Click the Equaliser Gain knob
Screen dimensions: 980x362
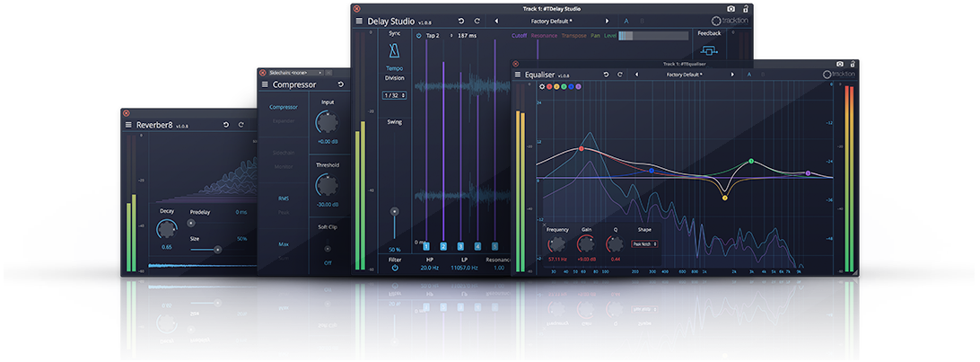586,243
